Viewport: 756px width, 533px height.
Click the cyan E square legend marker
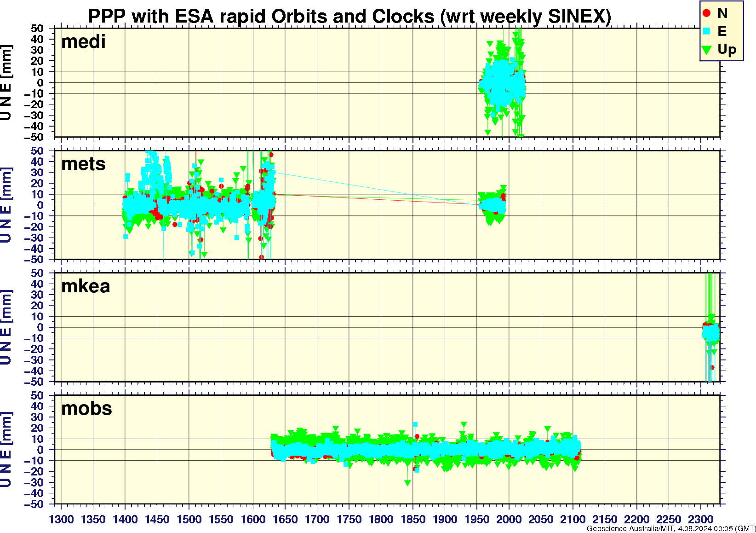pyautogui.click(x=707, y=31)
